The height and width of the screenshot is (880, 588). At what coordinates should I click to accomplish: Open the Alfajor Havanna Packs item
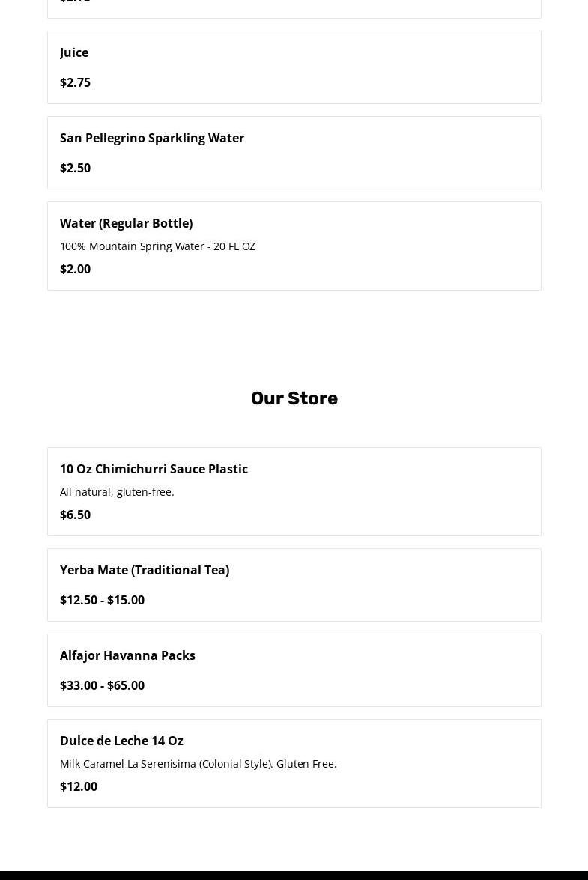pyautogui.click(x=127, y=655)
